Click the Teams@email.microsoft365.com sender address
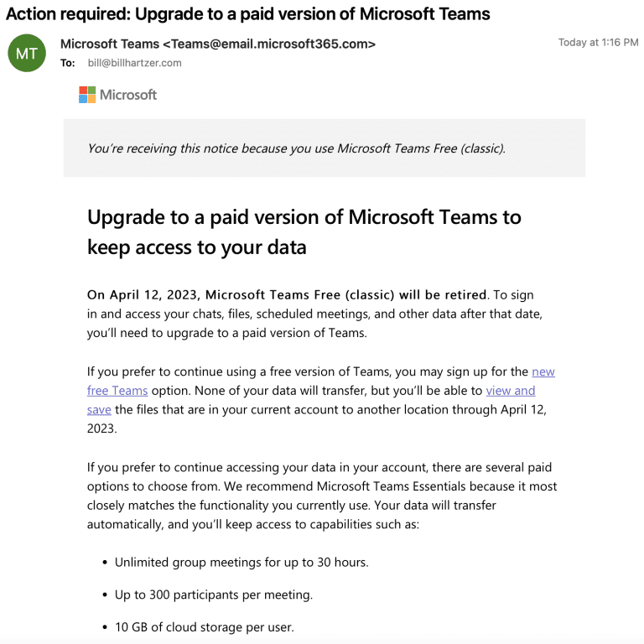Image resolution: width=644 pixels, height=644 pixels. (269, 44)
